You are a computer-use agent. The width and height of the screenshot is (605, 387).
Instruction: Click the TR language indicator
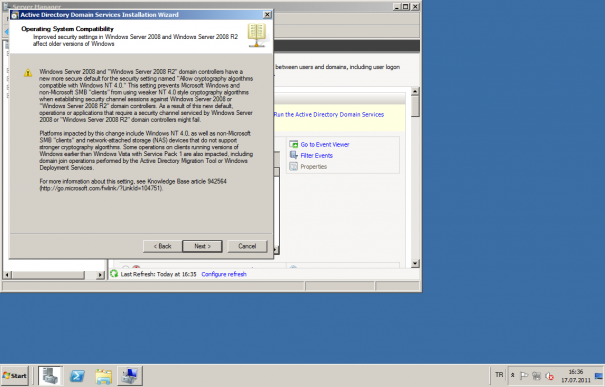[499, 375]
